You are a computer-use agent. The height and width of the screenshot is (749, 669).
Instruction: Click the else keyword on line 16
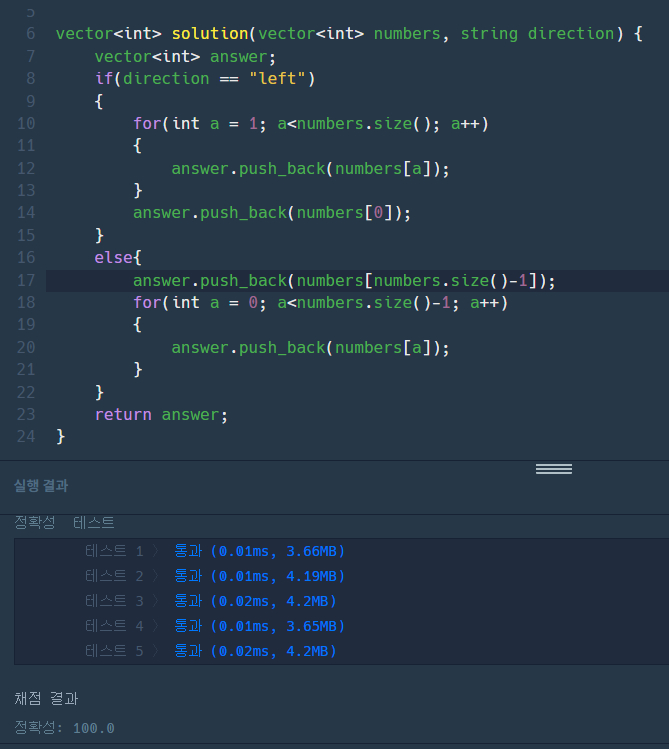click(113, 258)
